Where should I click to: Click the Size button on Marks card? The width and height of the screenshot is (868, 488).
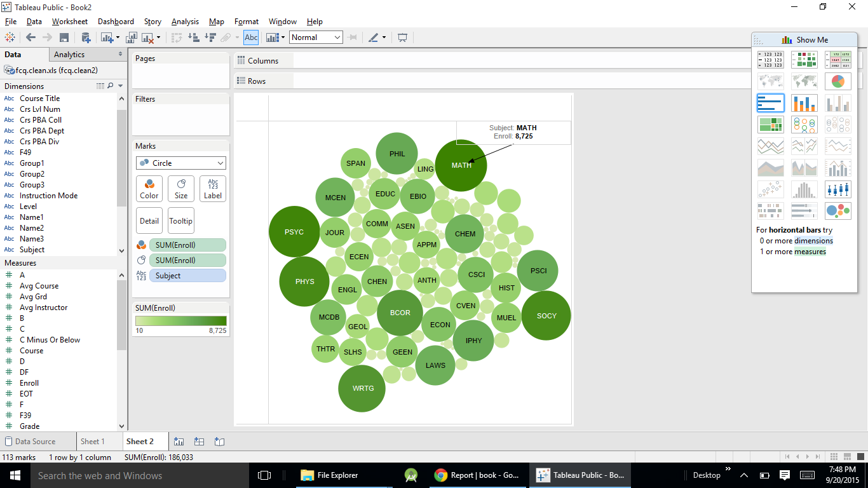[181, 189]
